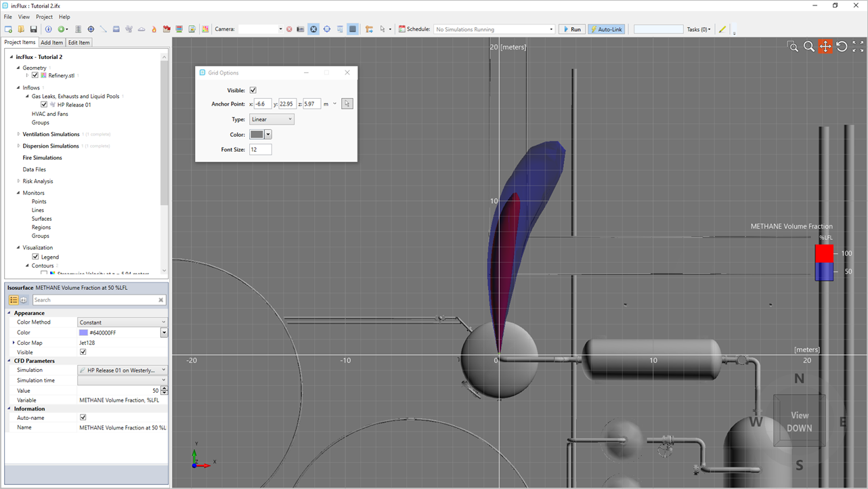Click the flame fire-simulation toolbar icon
Image resolution: width=868 pixels, height=489 pixels.
click(154, 29)
